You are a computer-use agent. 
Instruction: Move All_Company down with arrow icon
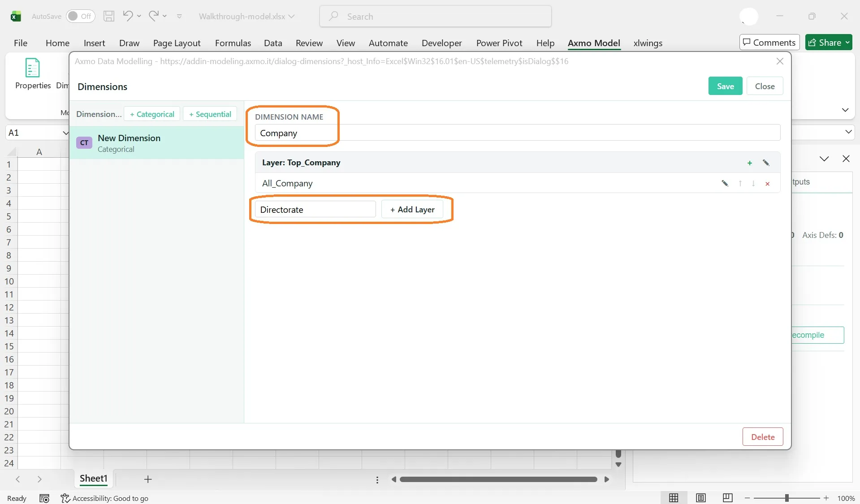pos(753,183)
